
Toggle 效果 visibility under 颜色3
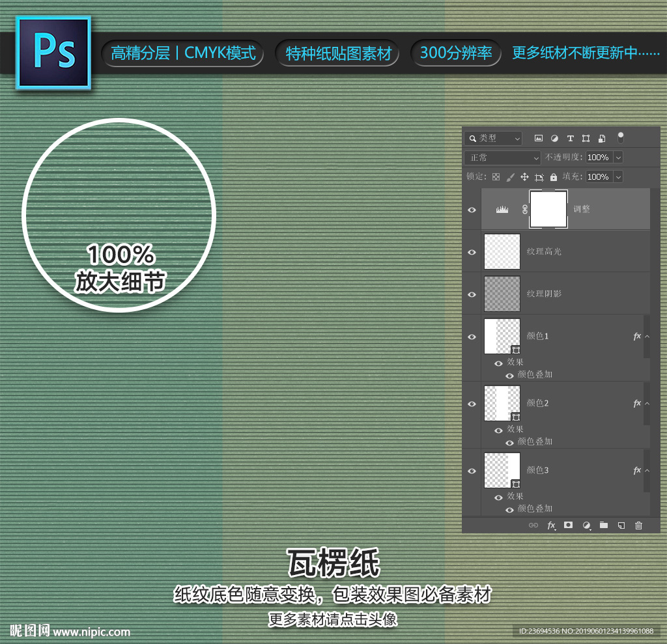pyautogui.click(x=498, y=497)
